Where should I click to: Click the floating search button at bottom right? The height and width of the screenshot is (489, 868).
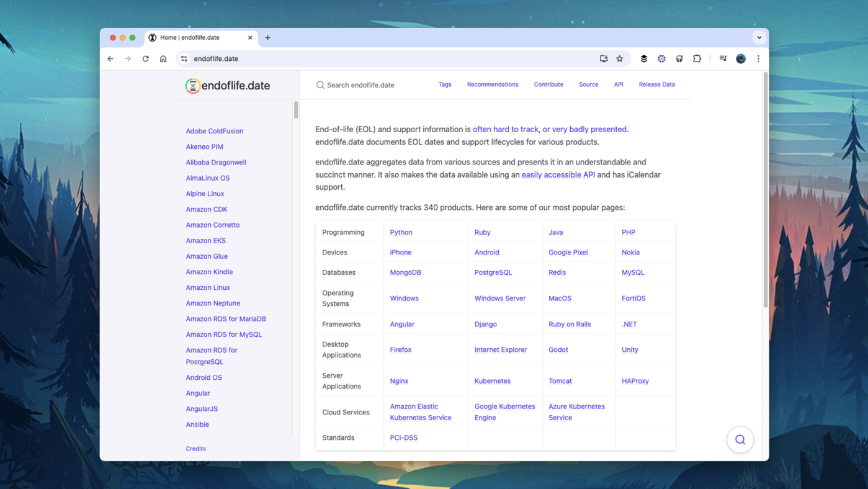click(740, 439)
